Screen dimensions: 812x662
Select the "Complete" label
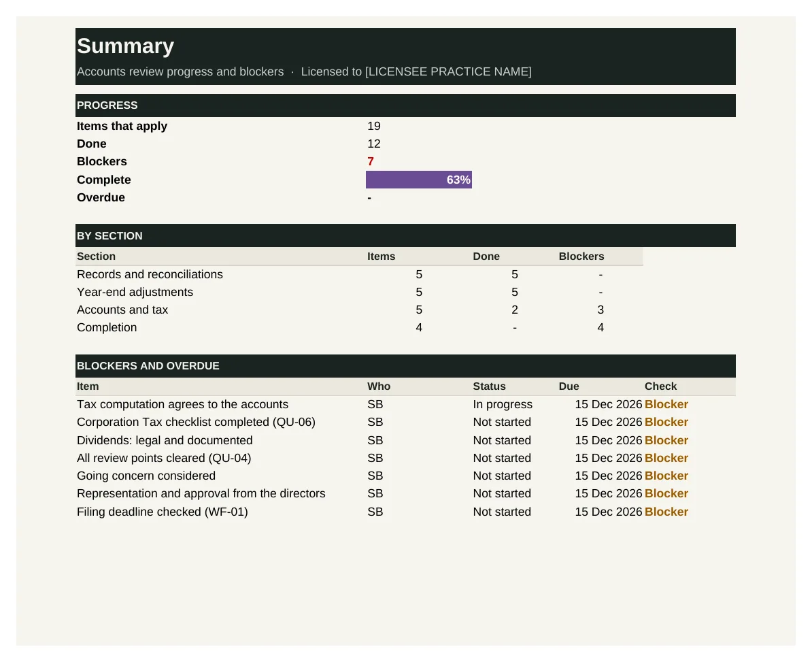(103, 180)
